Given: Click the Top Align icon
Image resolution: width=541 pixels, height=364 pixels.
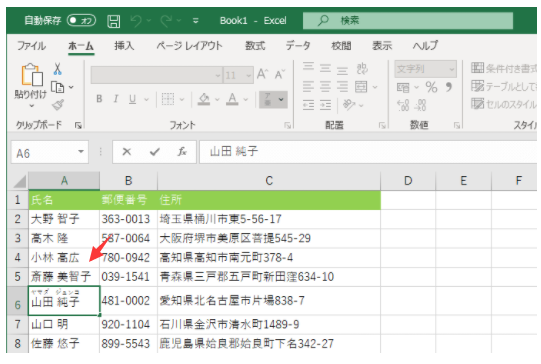Looking at the screenshot, I should click(x=308, y=66).
